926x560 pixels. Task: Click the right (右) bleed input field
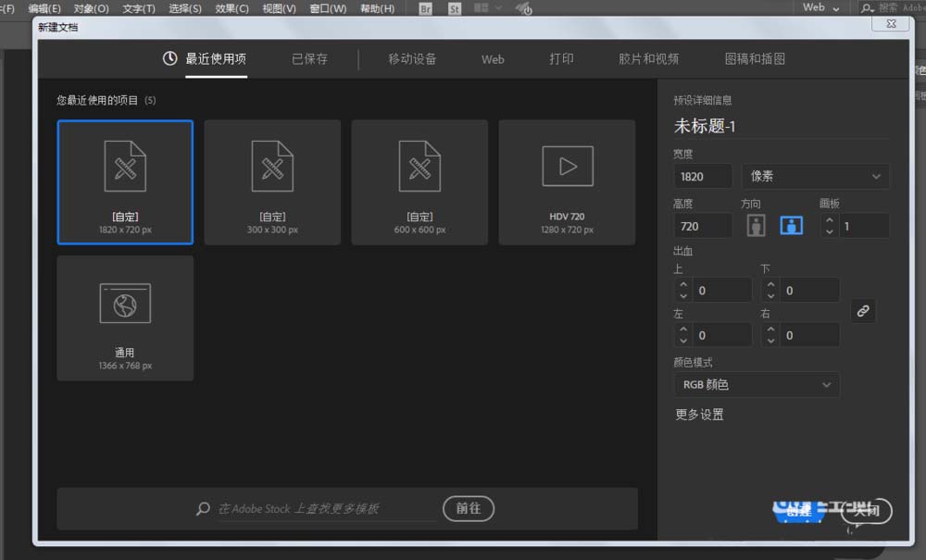click(x=810, y=335)
